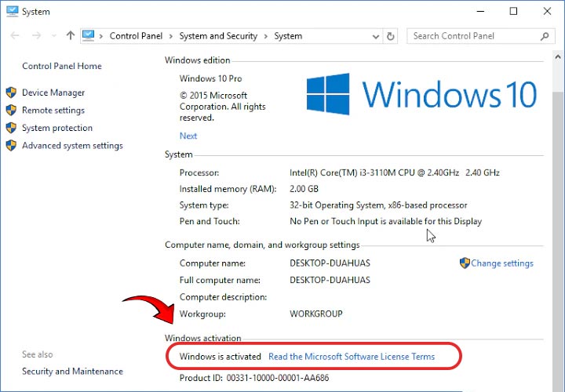Click '32-bit Operating System' system type value

point(378,205)
